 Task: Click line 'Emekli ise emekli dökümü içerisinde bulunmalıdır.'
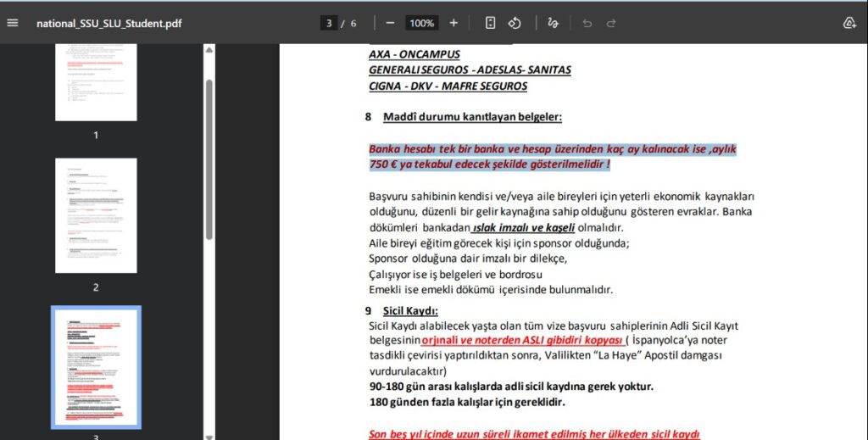click(x=491, y=290)
